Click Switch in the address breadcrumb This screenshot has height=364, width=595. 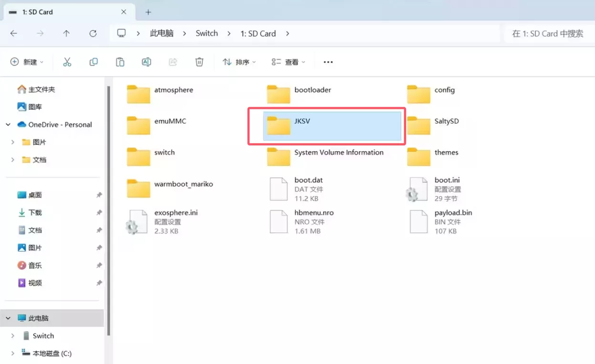point(207,33)
